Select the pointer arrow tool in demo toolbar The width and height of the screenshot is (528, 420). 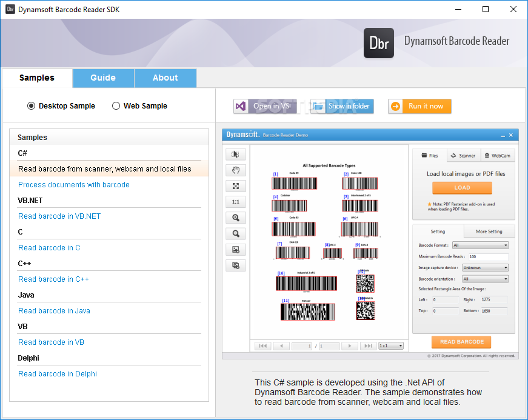tap(235, 155)
